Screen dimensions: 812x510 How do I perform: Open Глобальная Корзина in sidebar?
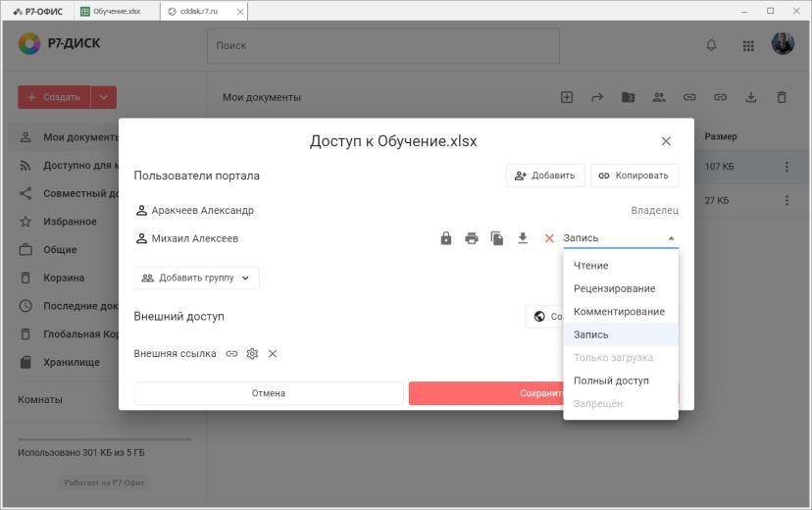[x=69, y=334]
